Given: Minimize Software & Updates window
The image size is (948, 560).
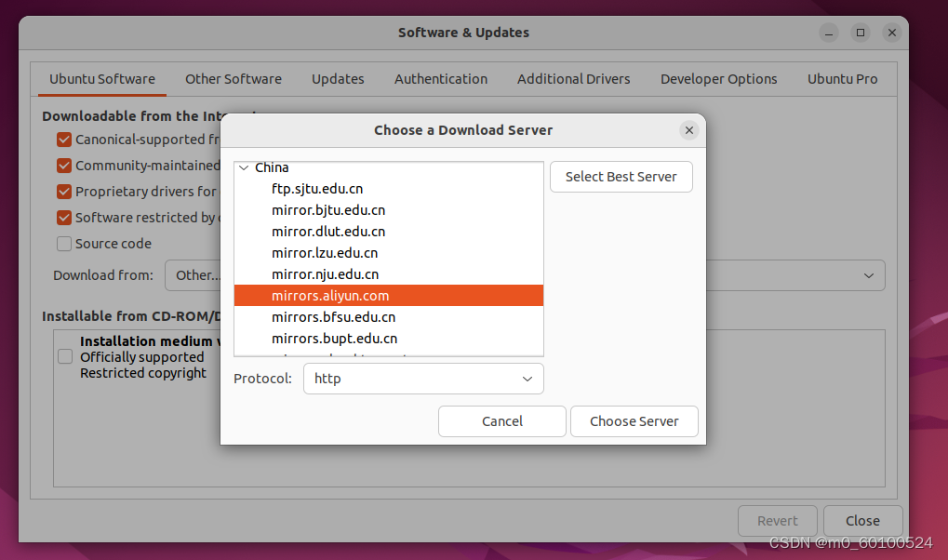Looking at the screenshot, I should [x=829, y=33].
